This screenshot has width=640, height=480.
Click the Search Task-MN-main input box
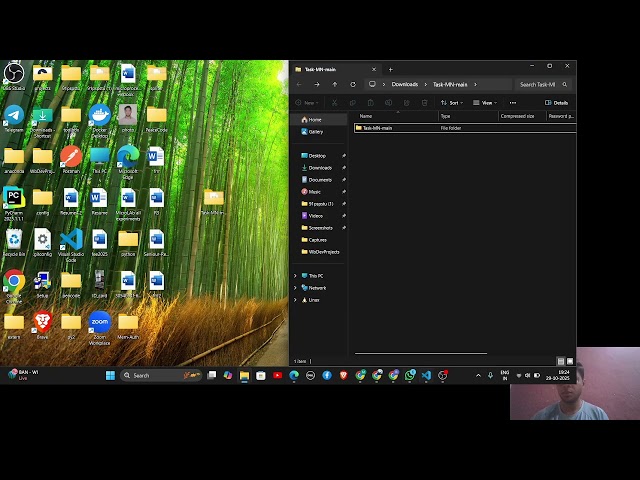(x=541, y=84)
